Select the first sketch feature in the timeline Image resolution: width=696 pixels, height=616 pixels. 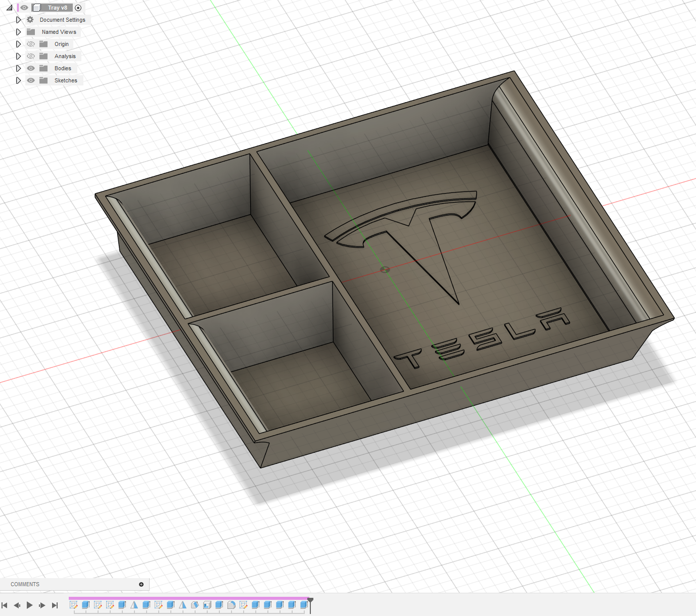point(74,605)
